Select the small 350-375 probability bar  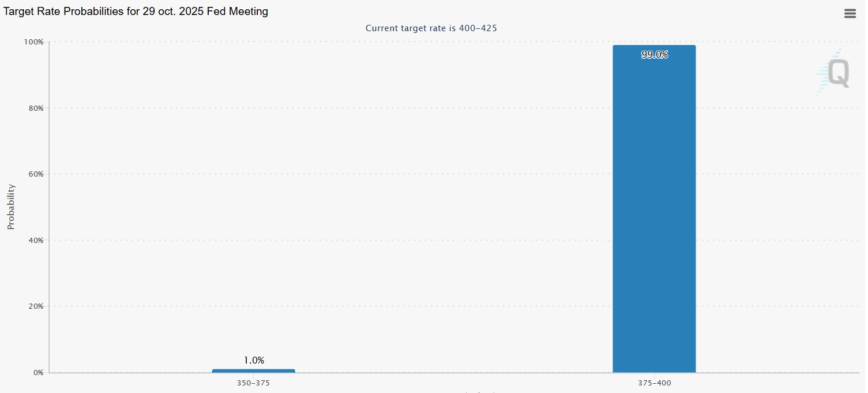pos(253,370)
